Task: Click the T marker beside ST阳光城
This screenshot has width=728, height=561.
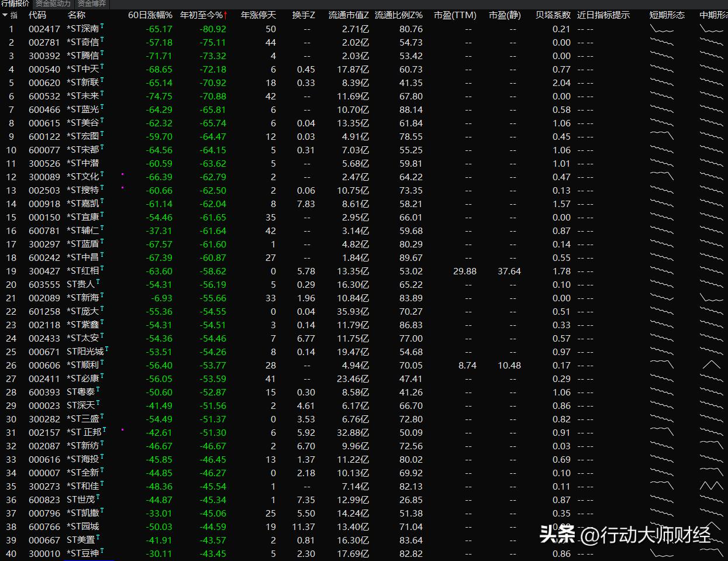Action: point(107,349)
